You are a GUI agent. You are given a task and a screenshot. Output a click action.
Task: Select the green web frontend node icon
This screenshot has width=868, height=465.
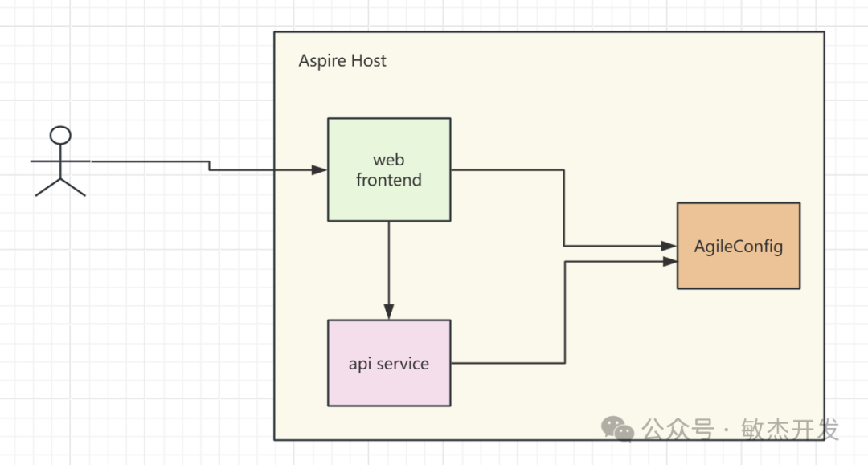(x=389, y=169)
